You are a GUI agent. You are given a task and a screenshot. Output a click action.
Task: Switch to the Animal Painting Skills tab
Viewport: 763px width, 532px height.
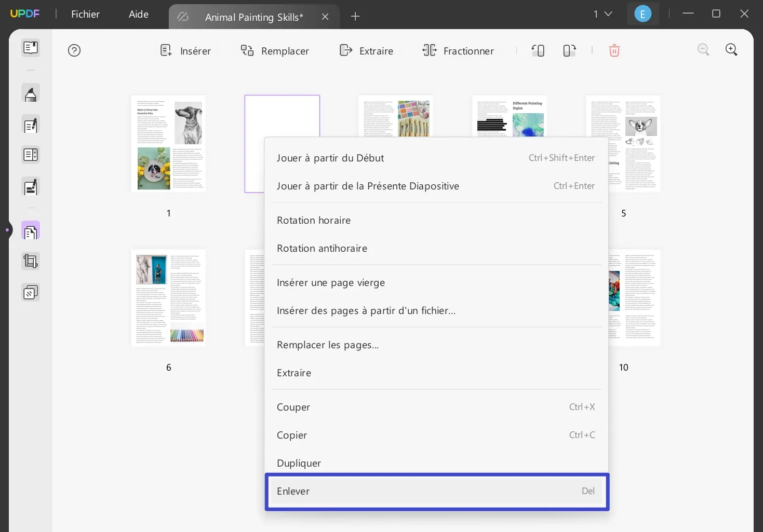[253, 17]
